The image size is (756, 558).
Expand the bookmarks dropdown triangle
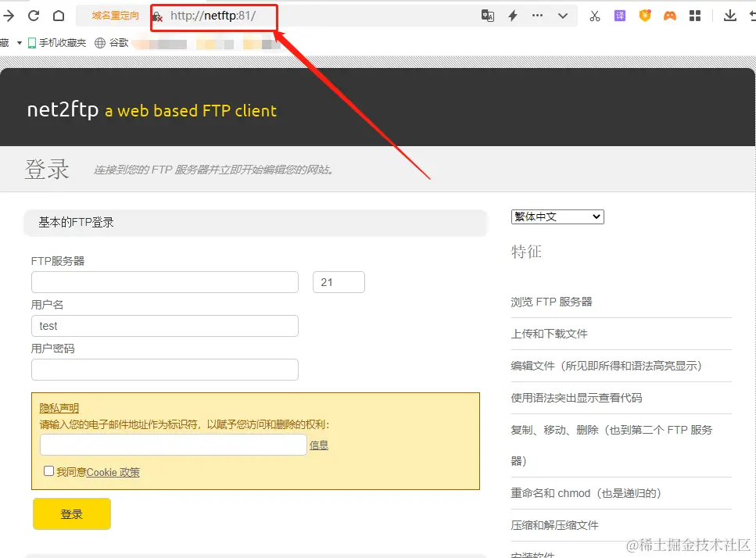20,43
